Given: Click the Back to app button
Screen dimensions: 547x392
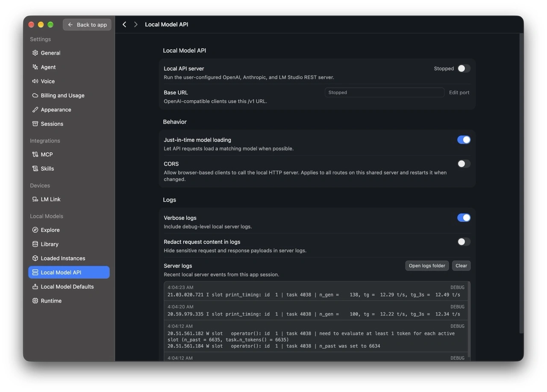Looking at the screenshot, I should tap(87, 25).
